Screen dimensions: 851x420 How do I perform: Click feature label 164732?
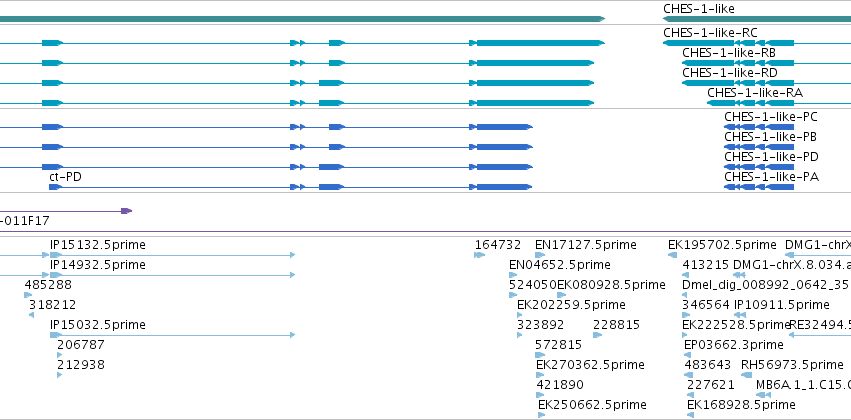coord(498,245)
